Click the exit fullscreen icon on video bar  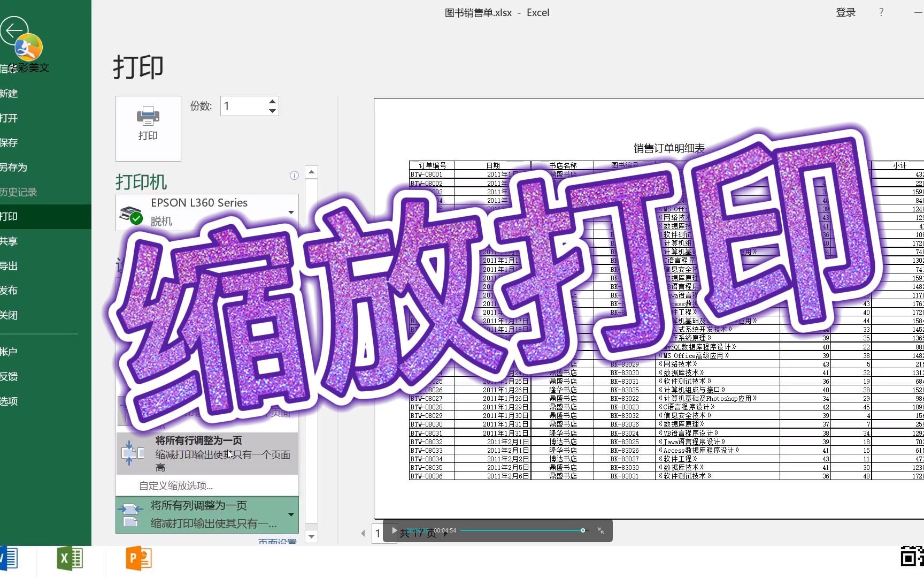tap(601, 530)
